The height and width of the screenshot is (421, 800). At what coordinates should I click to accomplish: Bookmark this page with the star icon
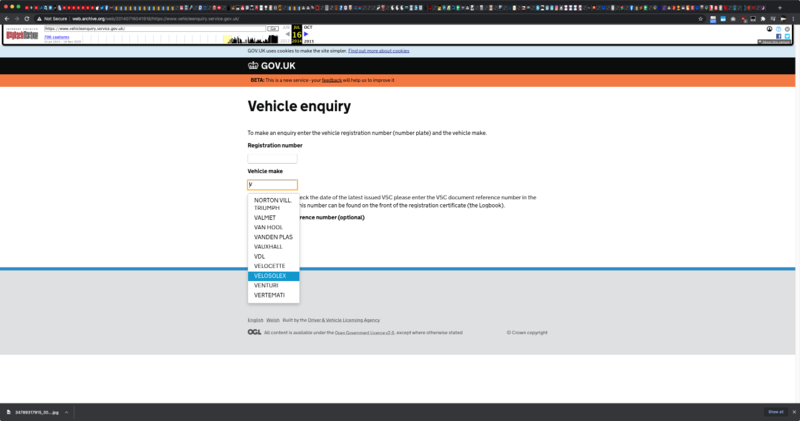(700, 18)
